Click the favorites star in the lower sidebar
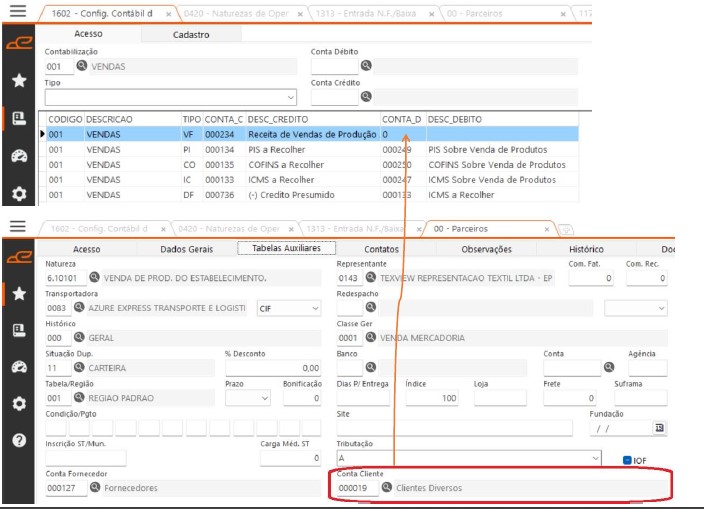Screen dimensions: 704x509 coord(18,293)
